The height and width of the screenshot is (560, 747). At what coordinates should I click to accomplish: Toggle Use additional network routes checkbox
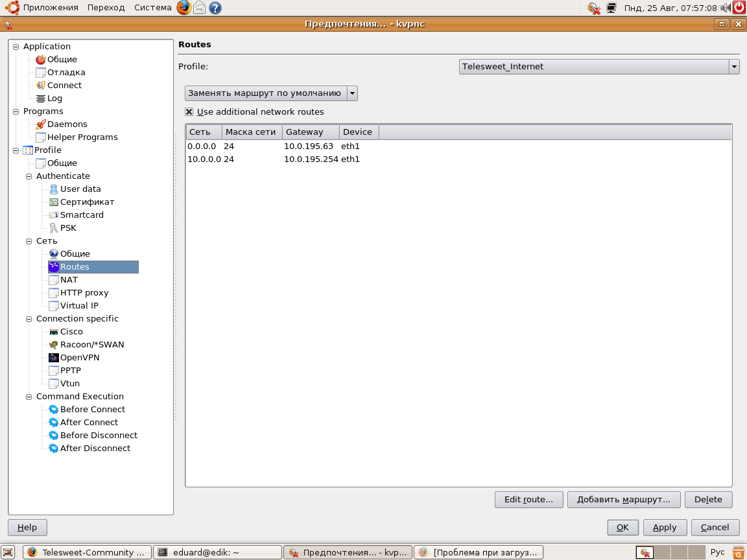[189, 112]
